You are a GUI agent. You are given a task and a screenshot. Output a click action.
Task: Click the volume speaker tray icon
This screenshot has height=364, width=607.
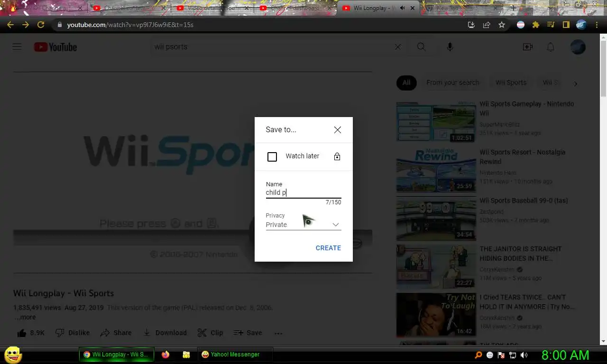point(524,355)
